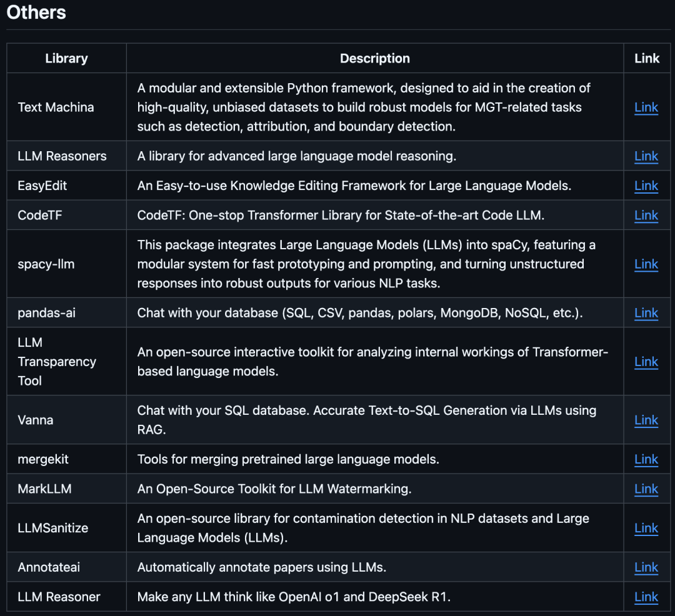Click the Text Machina library name

click(x=56, y=107)
